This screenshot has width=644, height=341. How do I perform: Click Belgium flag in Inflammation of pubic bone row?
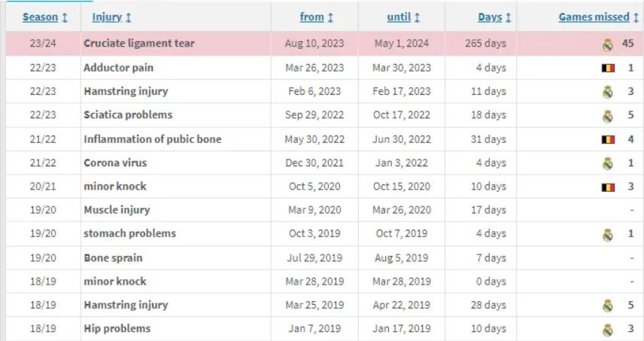click(x=608, y=139)
